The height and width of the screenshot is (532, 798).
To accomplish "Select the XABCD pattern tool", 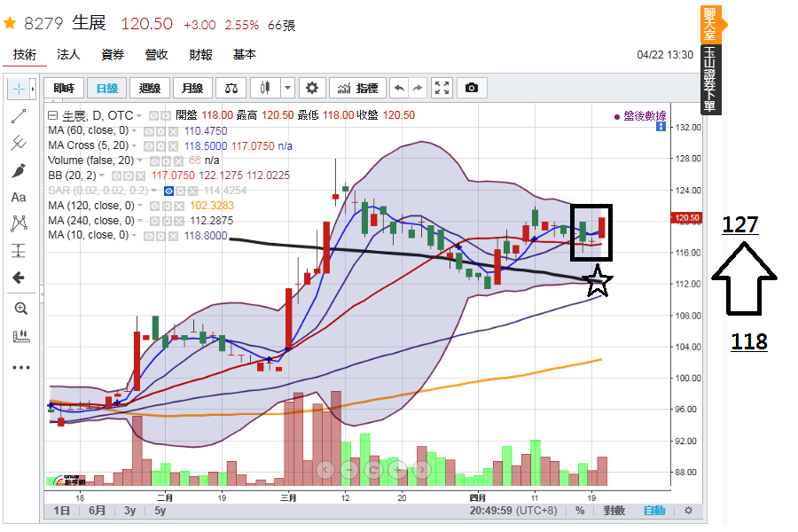I will [x=19, y=223].
